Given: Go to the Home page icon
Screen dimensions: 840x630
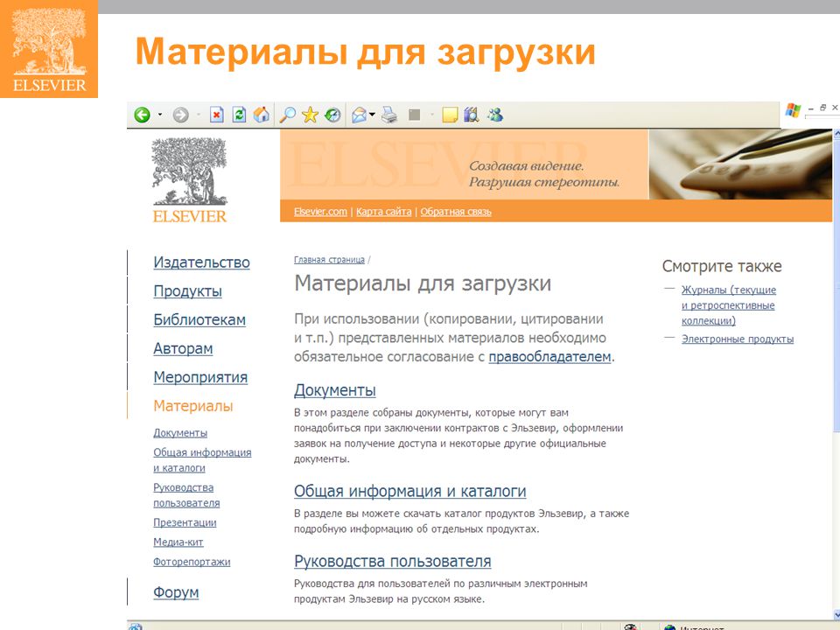Looking at the screenshot, I should click(262, 115).
